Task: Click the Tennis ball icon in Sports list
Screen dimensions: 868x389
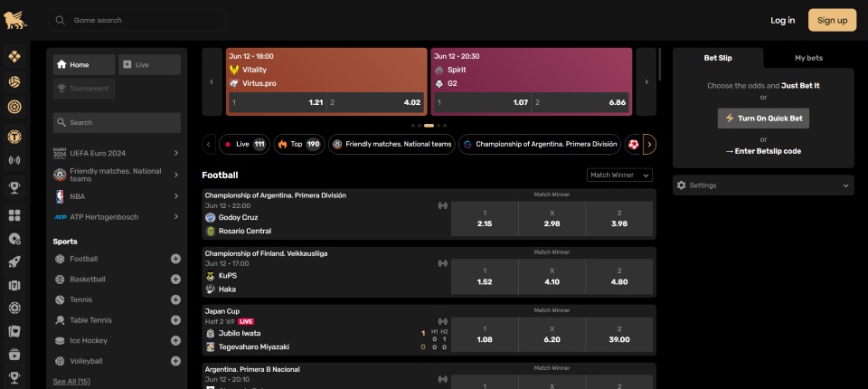Action: point(60,299)
